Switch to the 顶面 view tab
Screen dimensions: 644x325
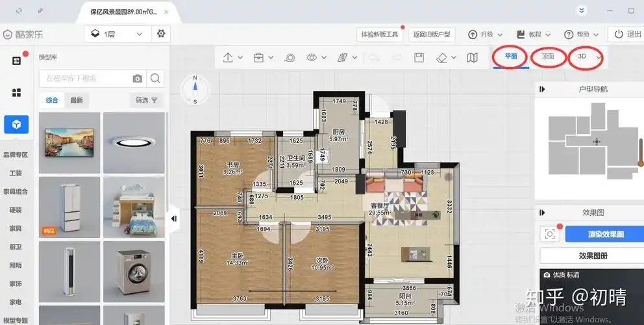coord(548,57)
